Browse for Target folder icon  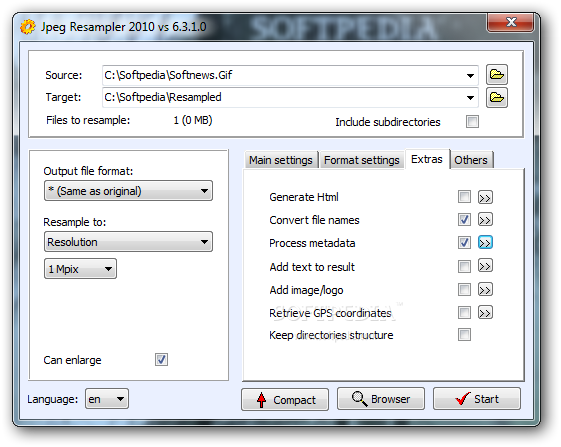tap(497, 97)
